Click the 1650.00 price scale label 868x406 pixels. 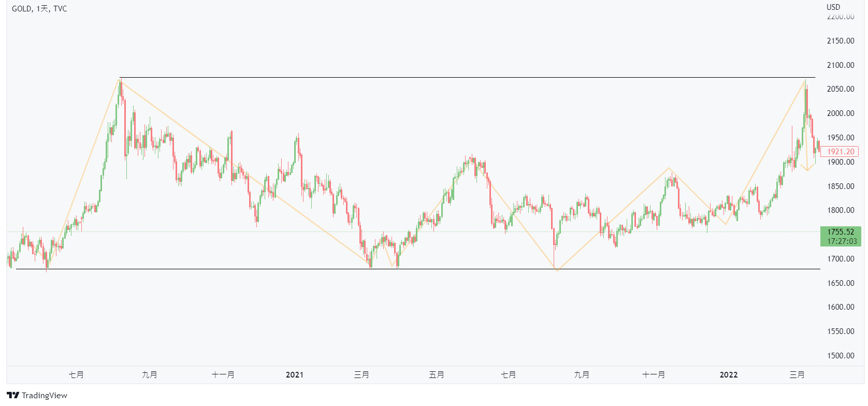click(x=841, y=283)
